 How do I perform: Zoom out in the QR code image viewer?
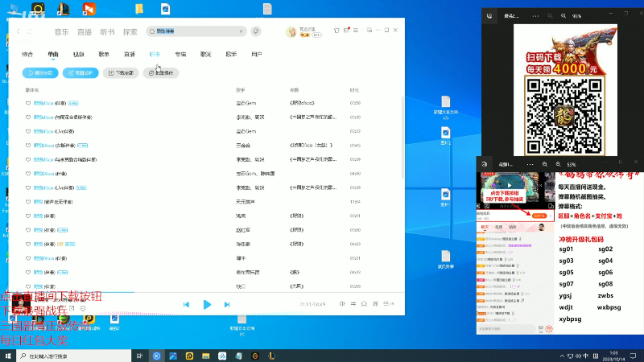(x=550, y=15)
